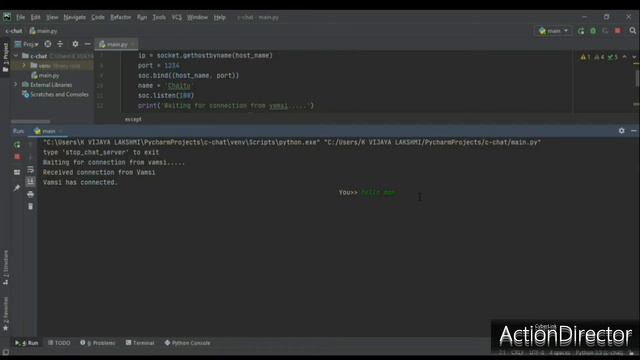Image resolution: width=640 pixels, height=360 pixels.
Task: Click the Rerun icon in Run panel
Action: point(17,144)
